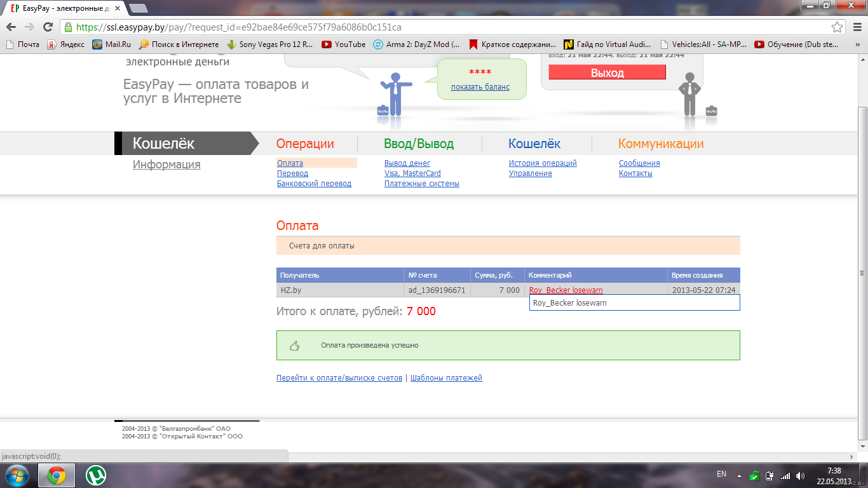The width and height of the screenshot is (868, 488).
Task: Click the 2013-05-22 07:24 creation time cell
Action: pyautogui.click(x=704, y=290)
